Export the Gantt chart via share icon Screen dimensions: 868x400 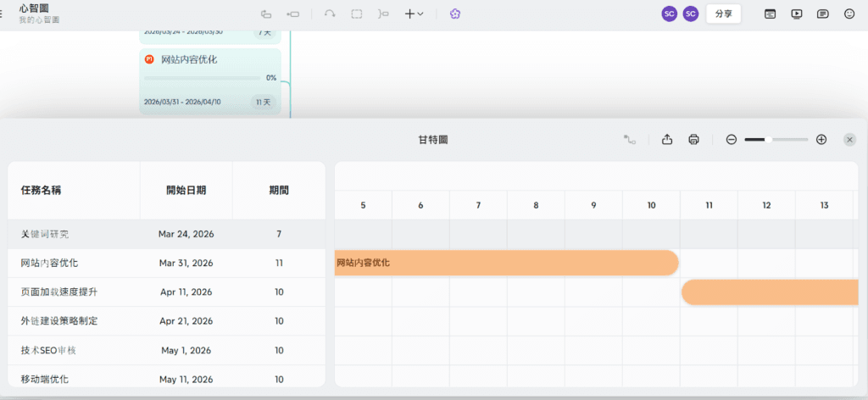click(x=667, y=140)
